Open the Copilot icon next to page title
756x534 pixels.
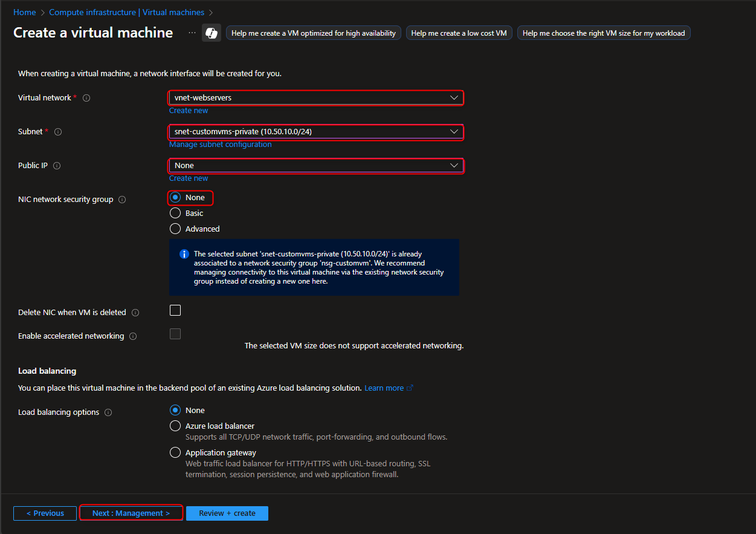point(211,33)
